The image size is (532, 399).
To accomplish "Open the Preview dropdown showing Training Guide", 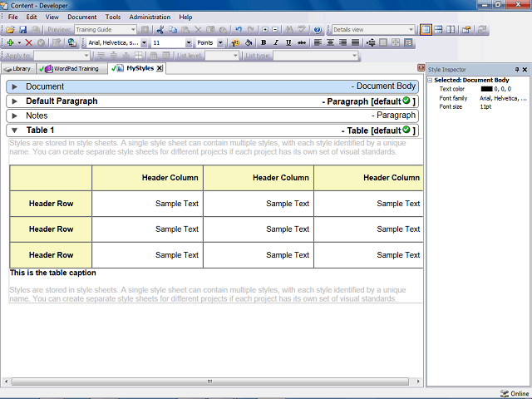I will (106, 30).
